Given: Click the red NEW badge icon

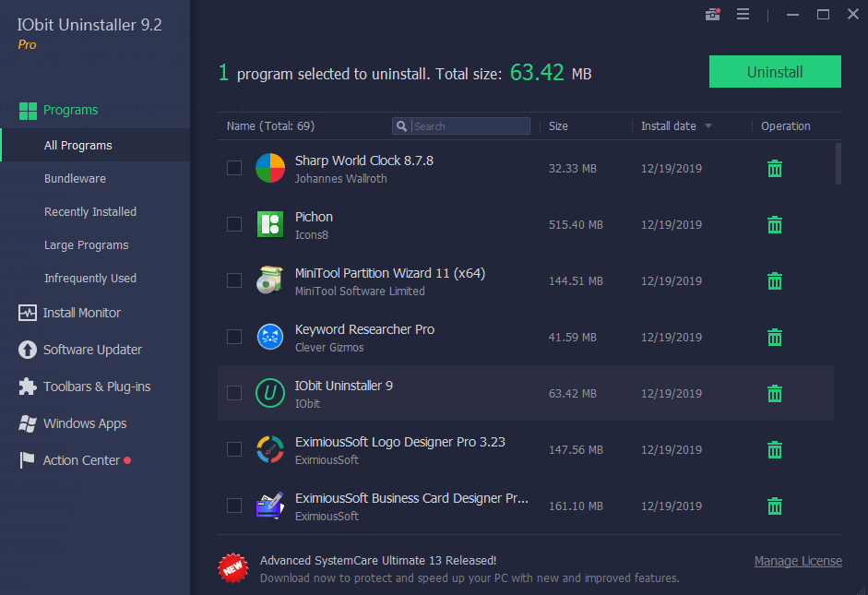Looking at the screenshot, I should (233, 568).
